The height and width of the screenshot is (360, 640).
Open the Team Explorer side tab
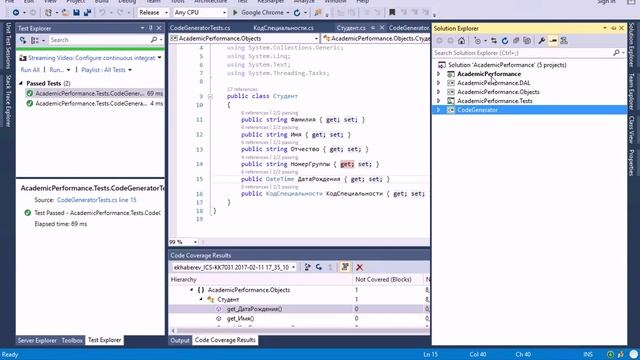coord(632,92)
